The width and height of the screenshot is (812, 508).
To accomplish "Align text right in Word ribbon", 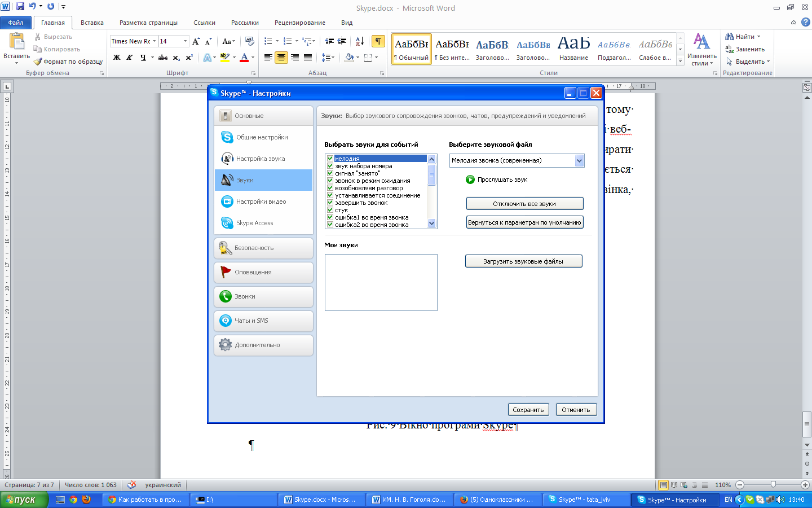I will 294,58.
